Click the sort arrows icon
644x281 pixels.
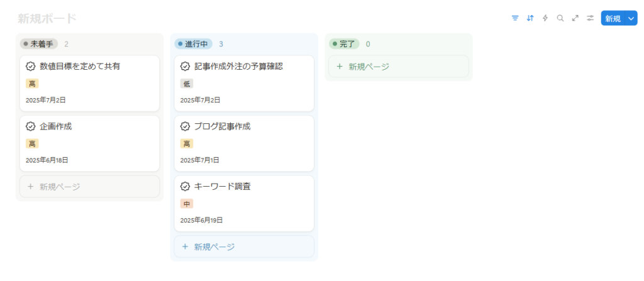tap(530, 18)
